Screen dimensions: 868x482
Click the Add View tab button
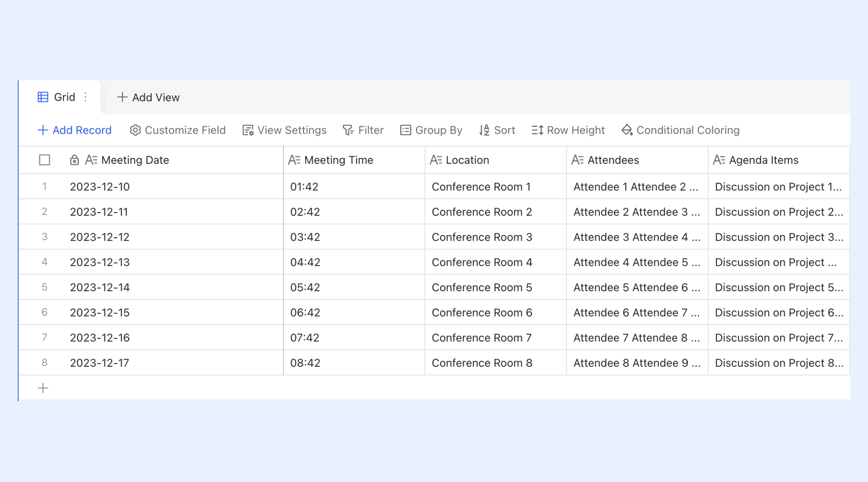(x=148, y=97)
